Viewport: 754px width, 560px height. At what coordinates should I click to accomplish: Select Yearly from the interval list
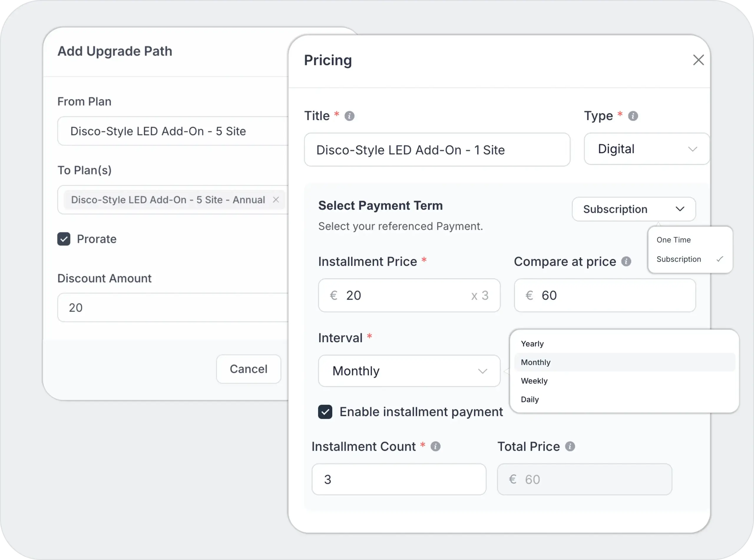[532, 344]
